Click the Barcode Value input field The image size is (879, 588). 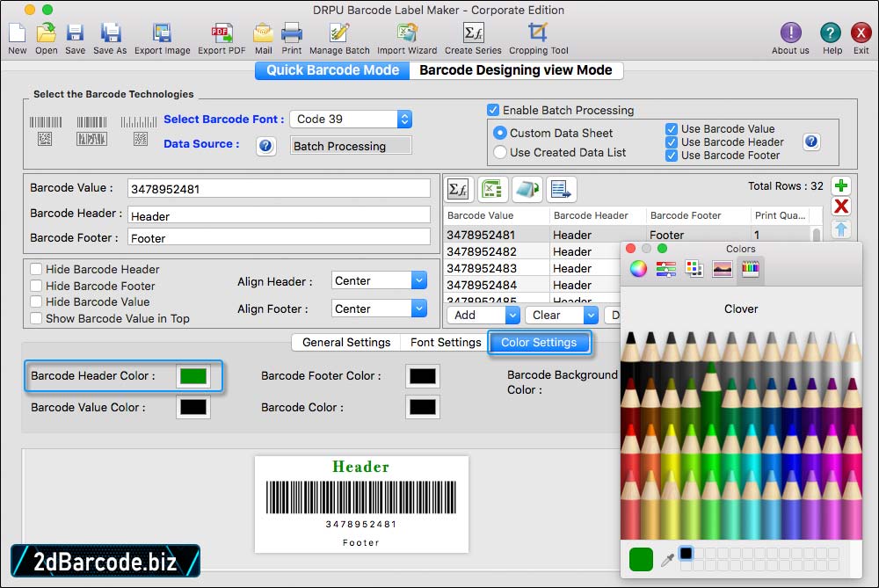[279, 188]
